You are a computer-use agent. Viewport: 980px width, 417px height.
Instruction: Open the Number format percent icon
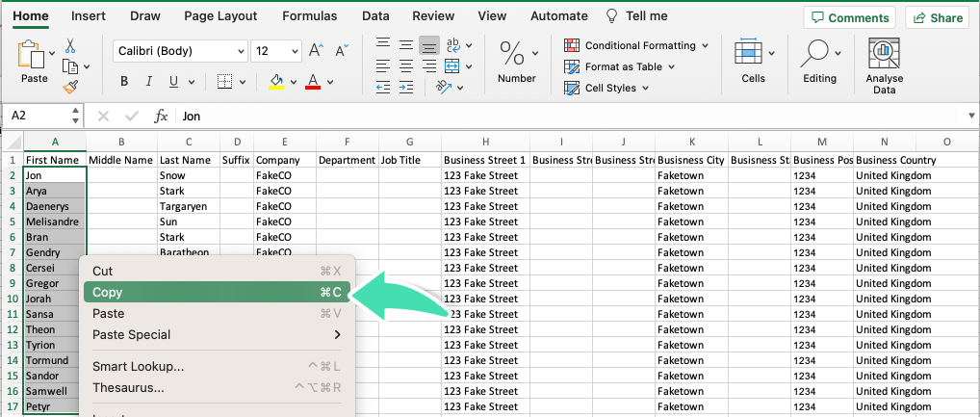512,54
